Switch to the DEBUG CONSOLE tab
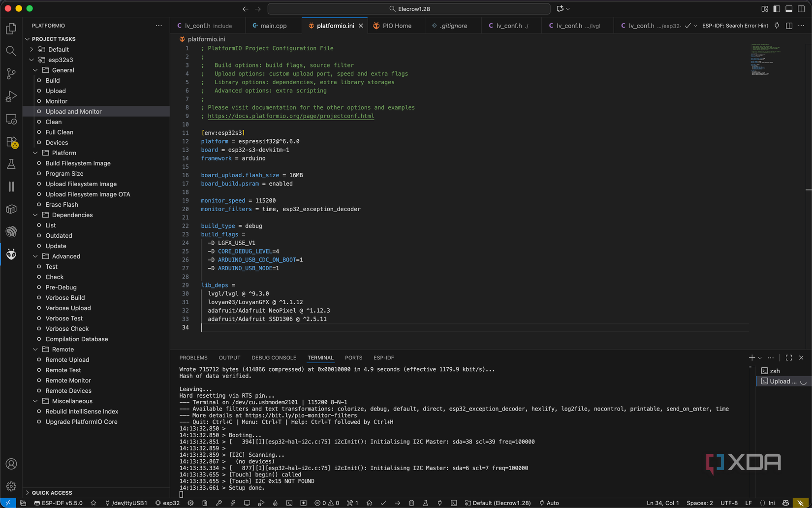Screen dimensions: 812x508 tap(274, 357)
